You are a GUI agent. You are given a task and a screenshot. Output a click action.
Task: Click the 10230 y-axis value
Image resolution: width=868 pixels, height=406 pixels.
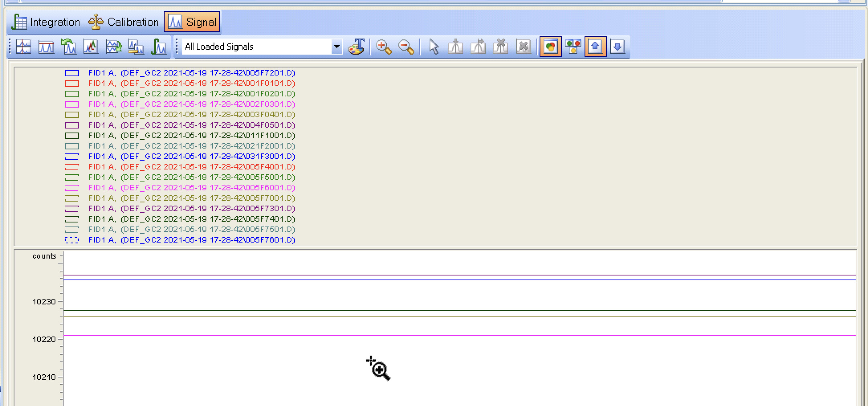[44, 302]
